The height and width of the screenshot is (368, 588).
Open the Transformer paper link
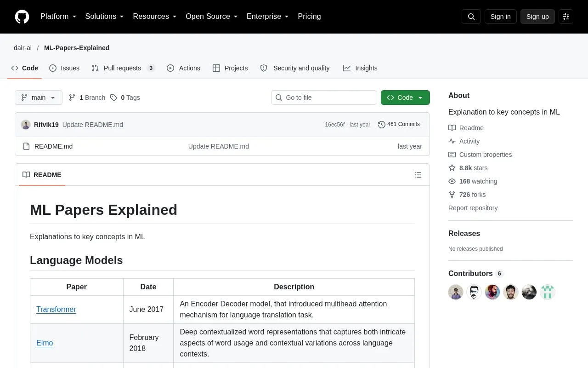pos(56,310)
